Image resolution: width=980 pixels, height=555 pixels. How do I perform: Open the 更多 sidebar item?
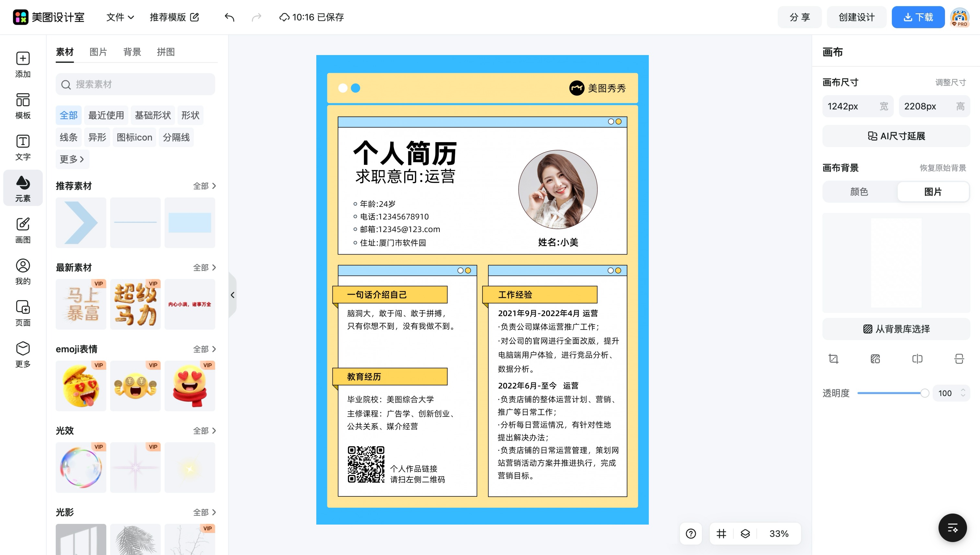pyautogui.click(x=23, y=355)
